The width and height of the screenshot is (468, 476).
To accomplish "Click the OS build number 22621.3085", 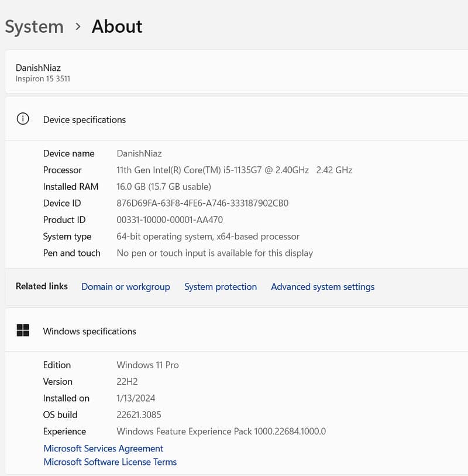I will (x=139, y=415).
